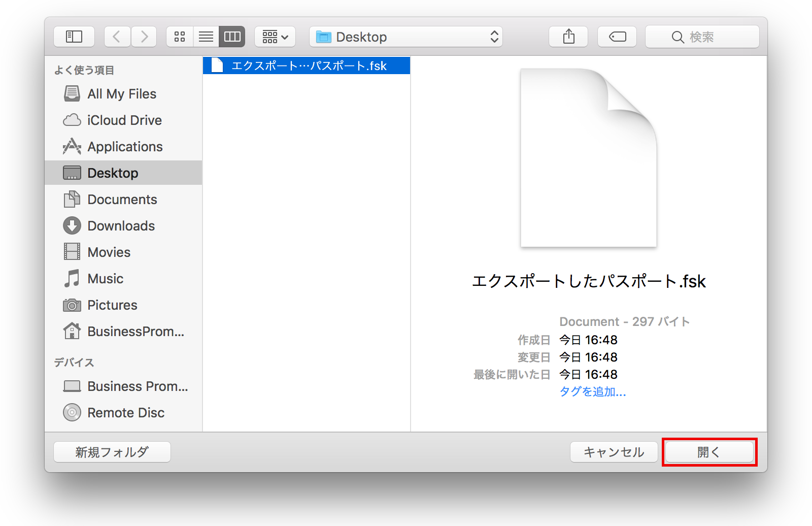Go back with the left arrow

(117, 37)
